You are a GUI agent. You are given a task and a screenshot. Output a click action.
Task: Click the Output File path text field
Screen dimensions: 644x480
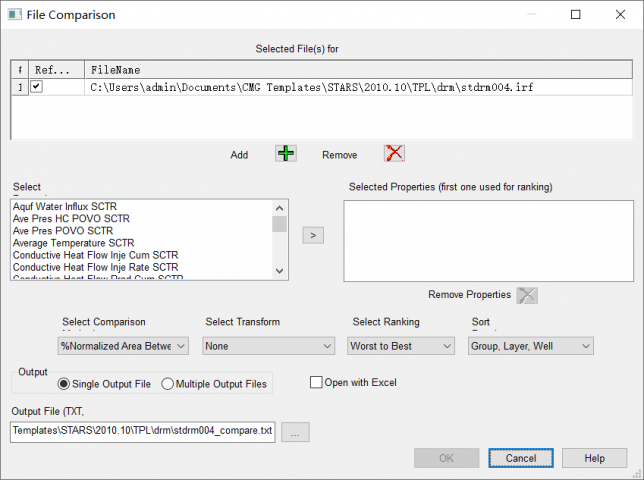(142, 432)
